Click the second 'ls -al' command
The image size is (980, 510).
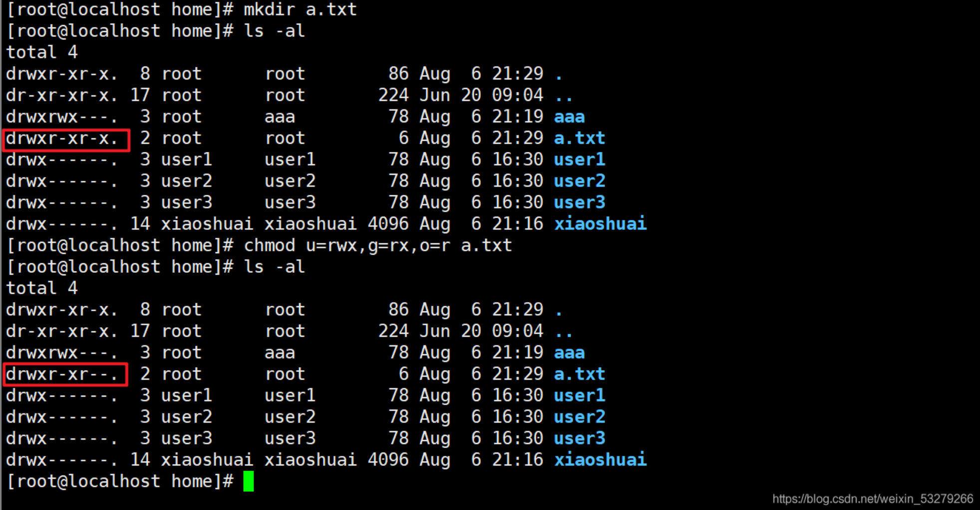point(274,267)
